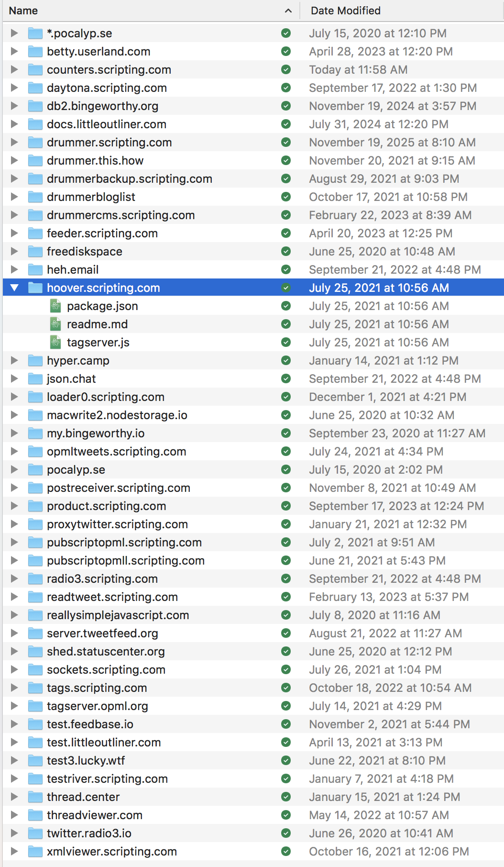Click the readme.md file icon

[56, 324]
